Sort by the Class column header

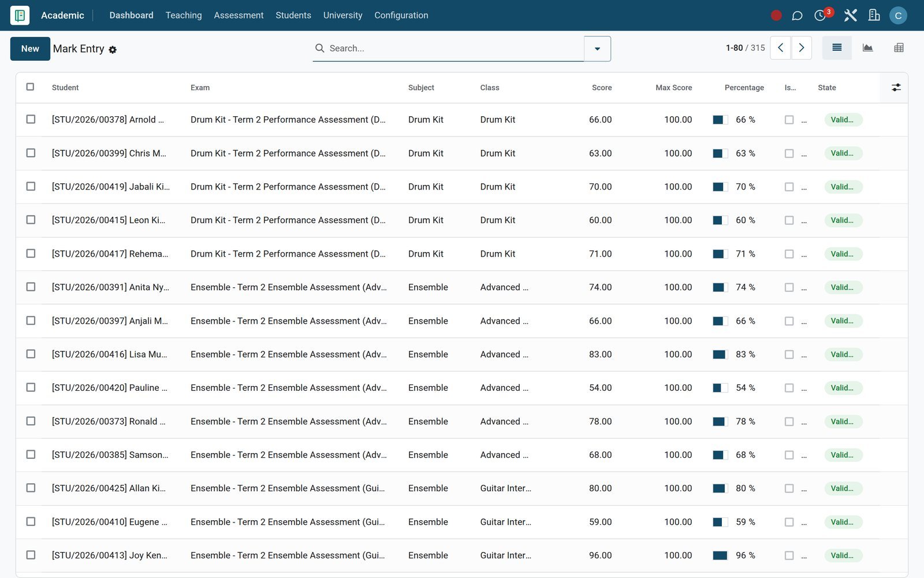[490, 88]
